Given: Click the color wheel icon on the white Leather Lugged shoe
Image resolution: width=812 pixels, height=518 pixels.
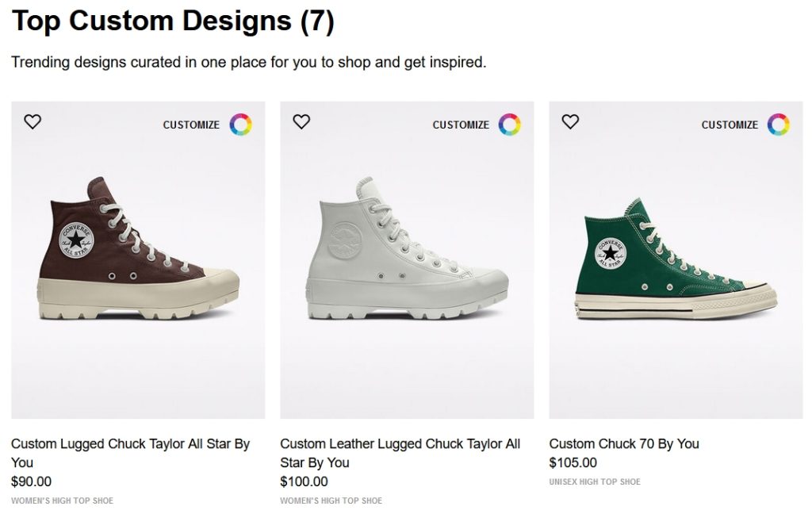Looking at the screenshot, I should [x=509, y=124].
